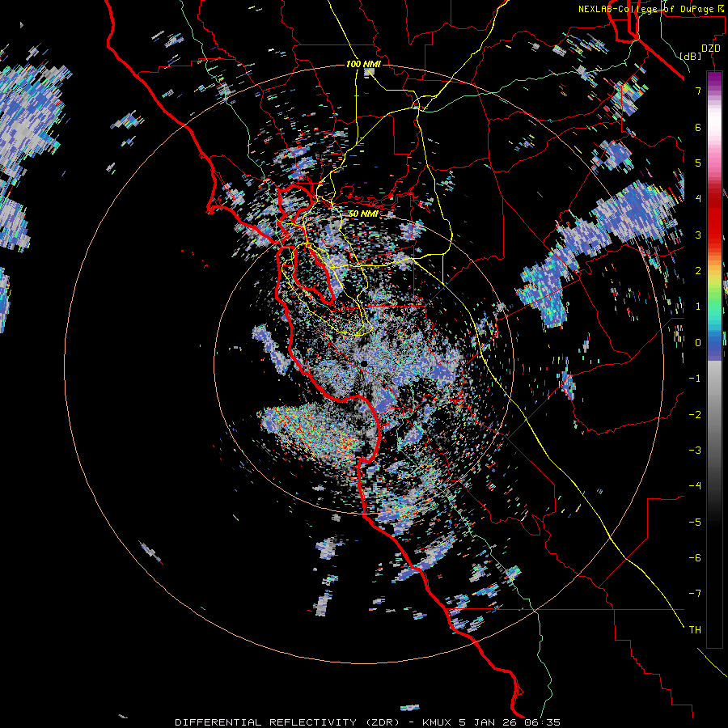The height and width of the screenshot is (728, 728).
Task: Click the "2" value on the scale
Action: (x=698, y=271)
